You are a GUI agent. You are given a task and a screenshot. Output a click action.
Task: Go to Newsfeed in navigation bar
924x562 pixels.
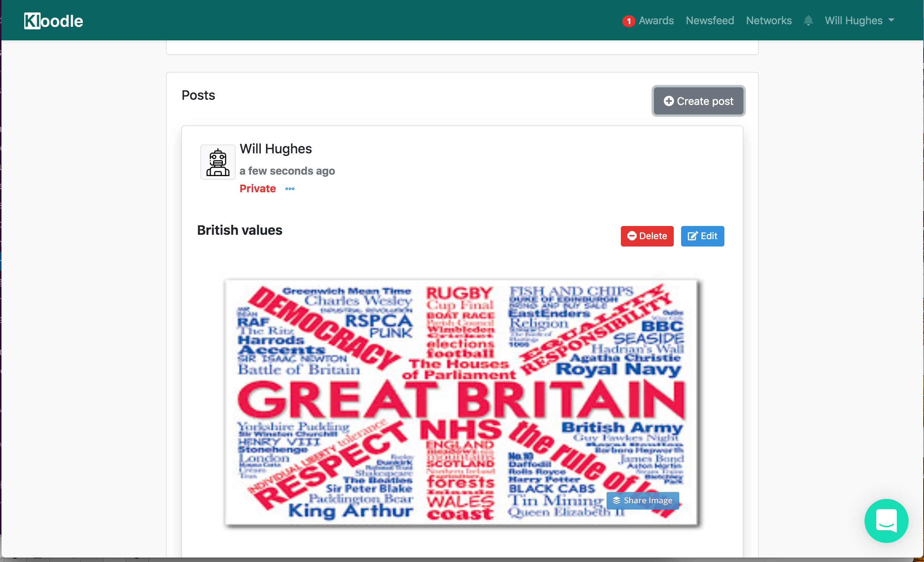(709, 20)
